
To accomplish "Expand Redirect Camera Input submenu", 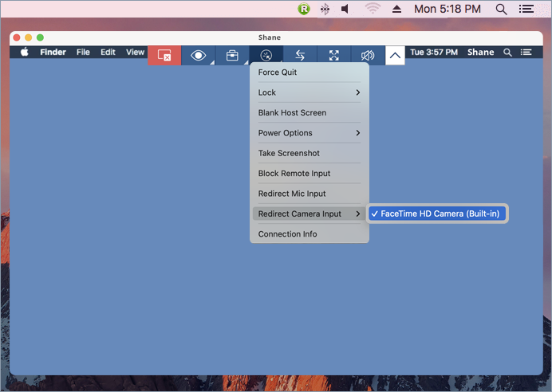I will (310, 214).
